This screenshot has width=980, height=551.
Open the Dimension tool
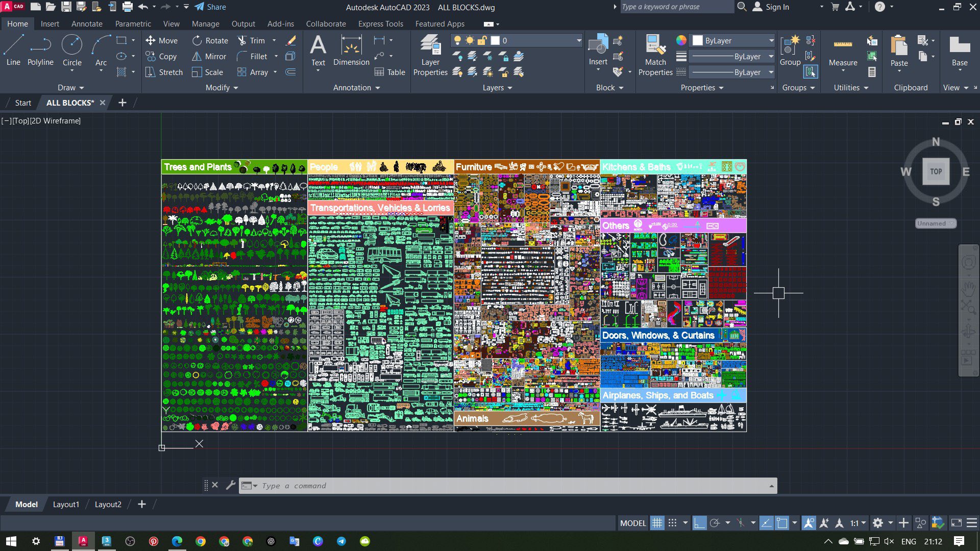click(x=351, y=51)
